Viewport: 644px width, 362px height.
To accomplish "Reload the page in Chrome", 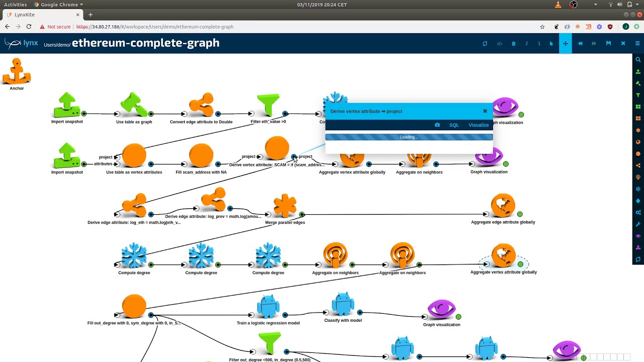I will (x=29, y=27).
